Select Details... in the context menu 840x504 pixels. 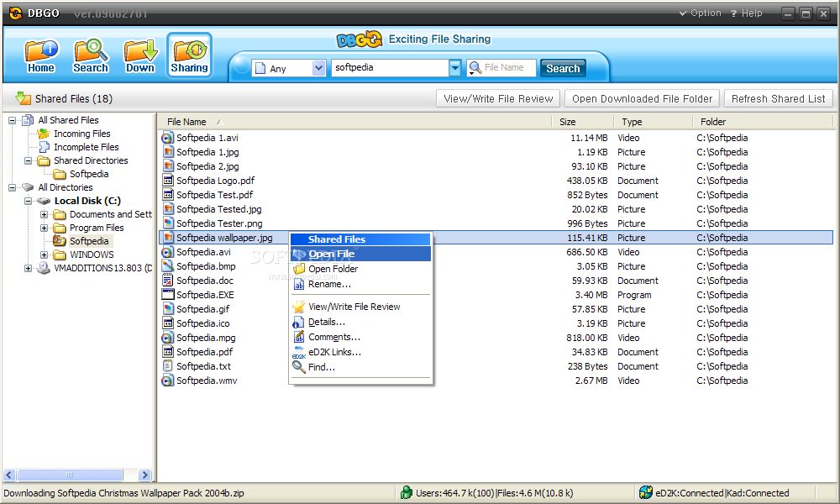tap(360, 322)
